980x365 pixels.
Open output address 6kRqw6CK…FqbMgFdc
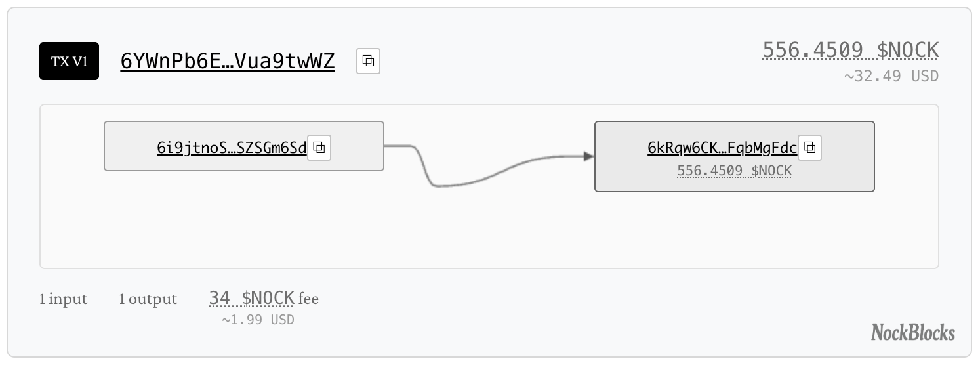coord(722,148)
